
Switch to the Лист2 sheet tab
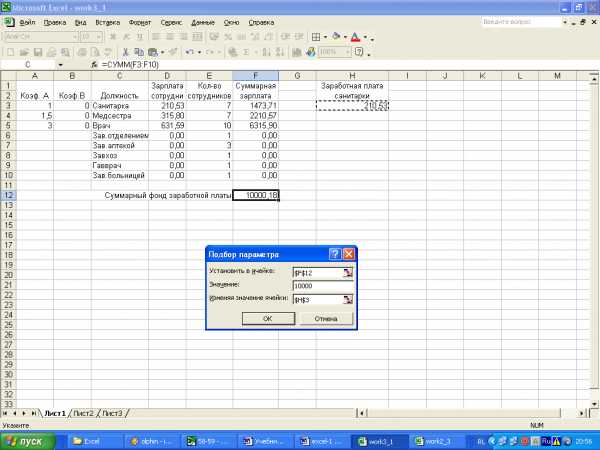coord(84,413)
